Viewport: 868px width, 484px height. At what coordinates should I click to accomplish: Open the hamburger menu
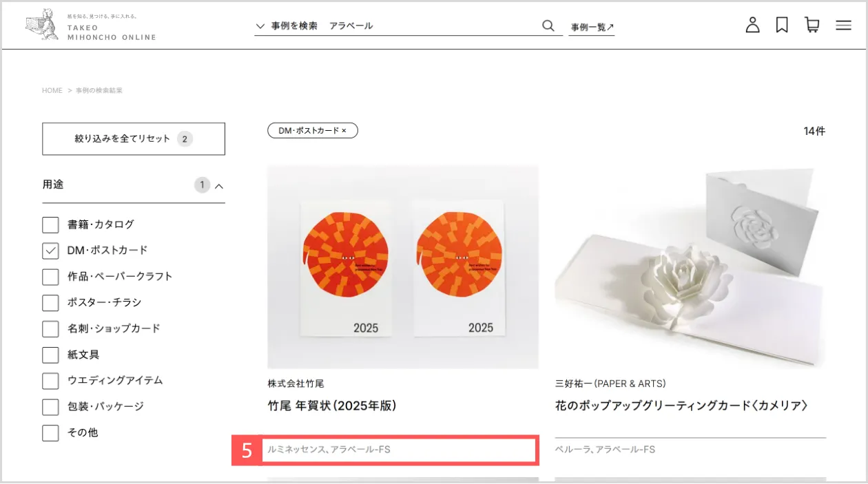[843, 25]
